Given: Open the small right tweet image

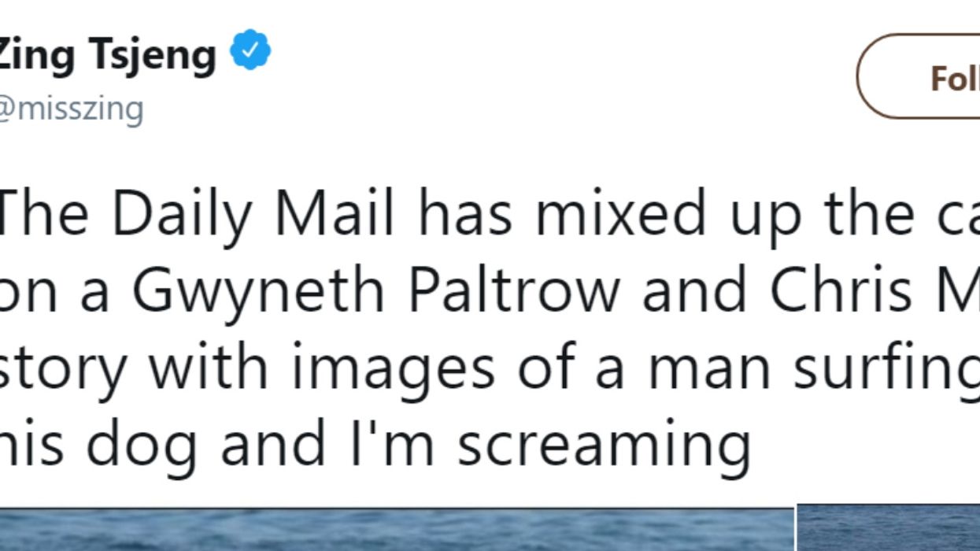Looking at the screenshot, I should pyautogui.click(x=888, y=529).
